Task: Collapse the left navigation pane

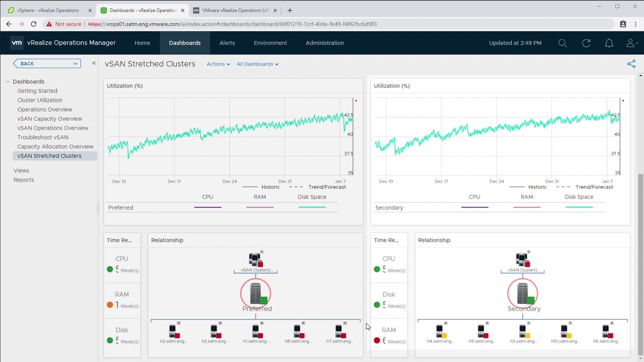Action: (94, 63)
